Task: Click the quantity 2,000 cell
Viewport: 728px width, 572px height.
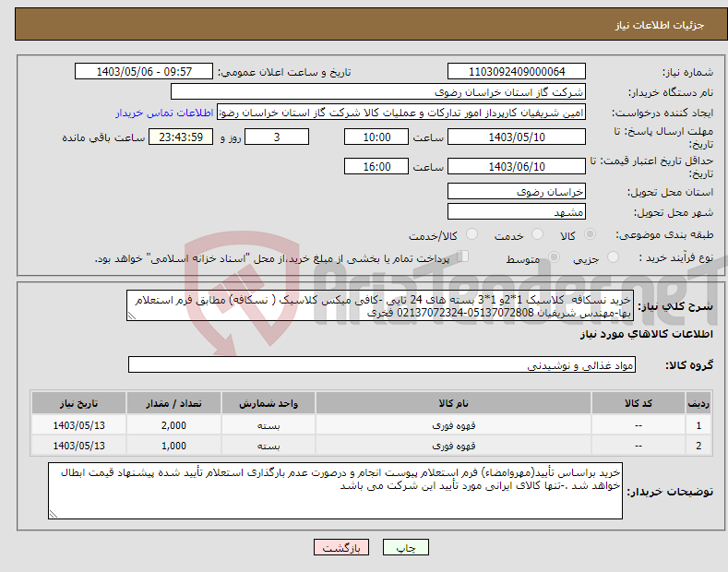Action: [173, 425]
